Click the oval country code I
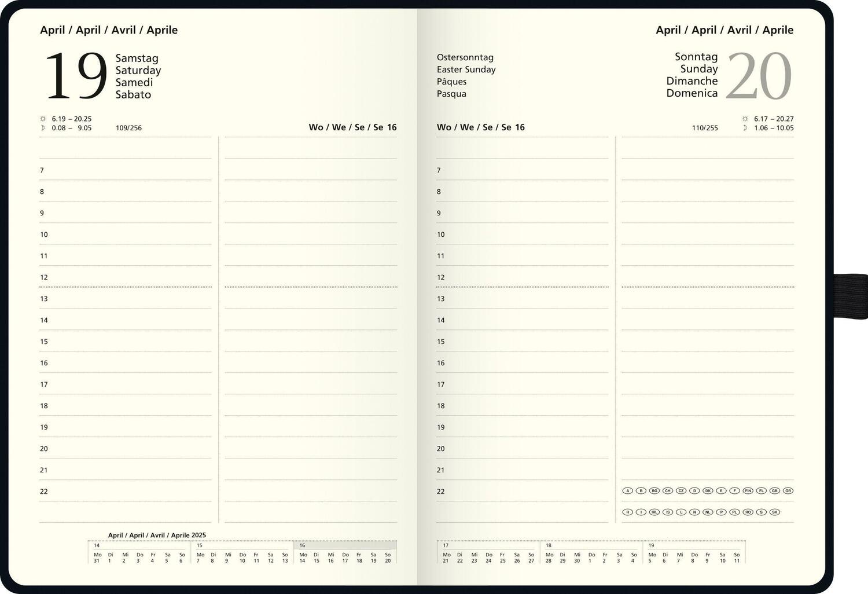868x594 pixels. pyautogui.click(x=641, y=512)
